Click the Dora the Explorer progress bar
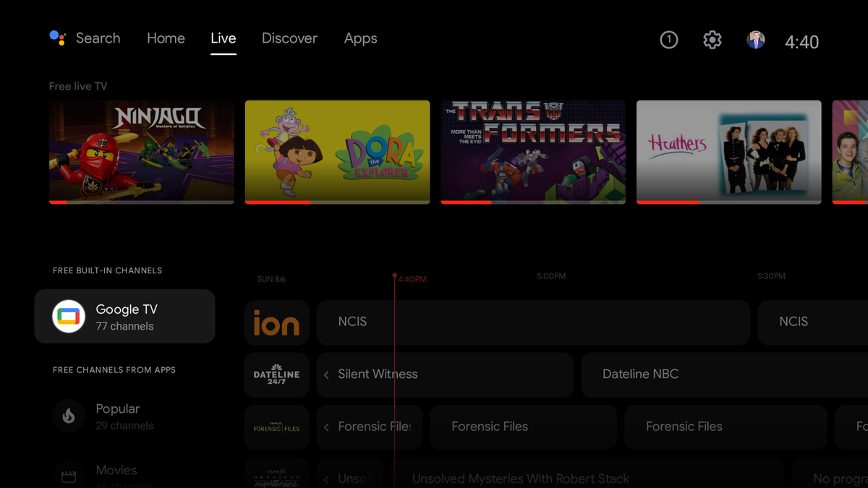This screenshot has width=868, height=488. point(337,202)
